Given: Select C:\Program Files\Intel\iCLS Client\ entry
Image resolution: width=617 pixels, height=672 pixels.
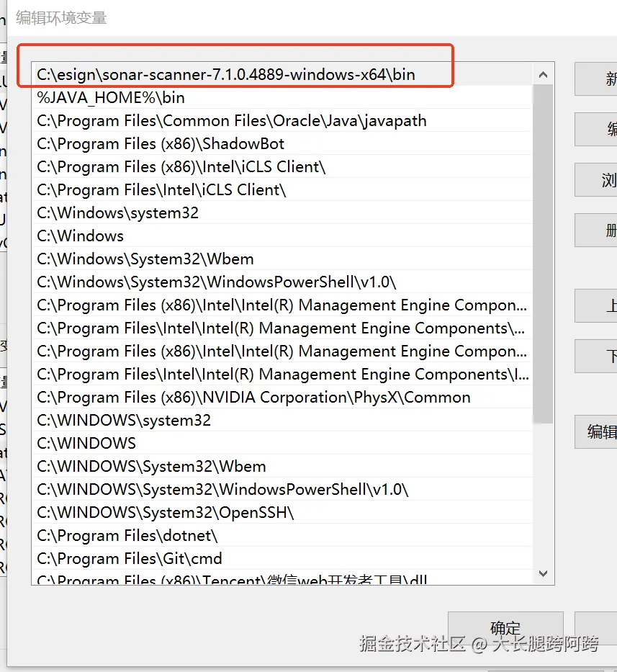Looking at the screenshot, I should (282, 190).
